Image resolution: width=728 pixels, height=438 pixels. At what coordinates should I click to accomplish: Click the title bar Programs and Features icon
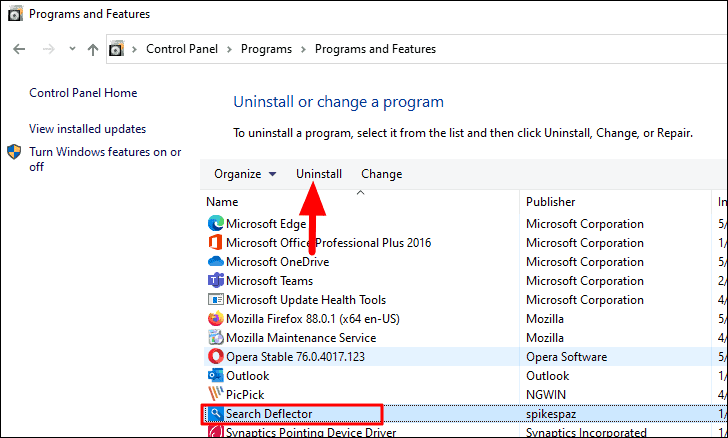click(x=15, y=14)
